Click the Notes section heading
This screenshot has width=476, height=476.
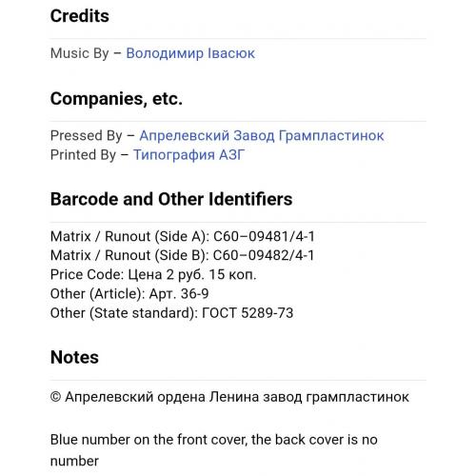point(74,357)
